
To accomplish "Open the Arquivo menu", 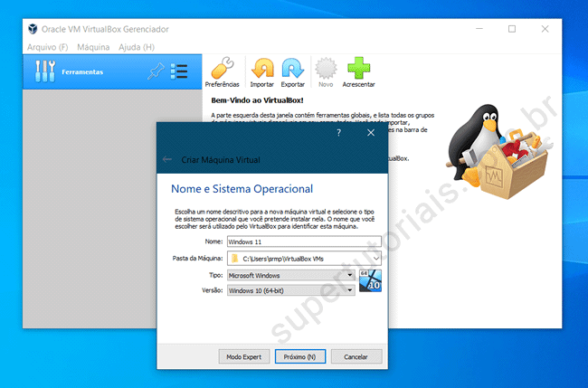I will point(47,46).
